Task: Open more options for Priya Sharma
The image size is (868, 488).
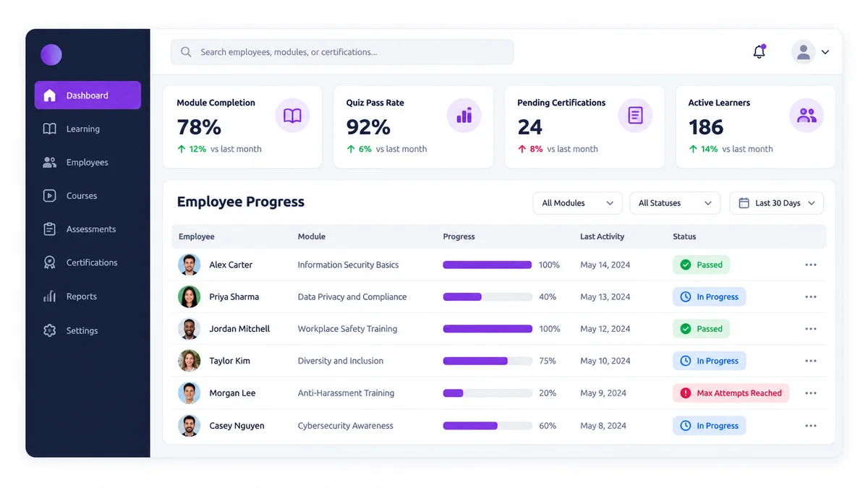Action: 811,297
